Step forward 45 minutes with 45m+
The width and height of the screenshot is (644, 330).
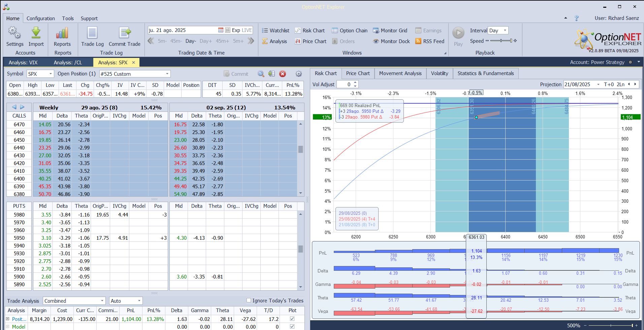coord(222,41)
